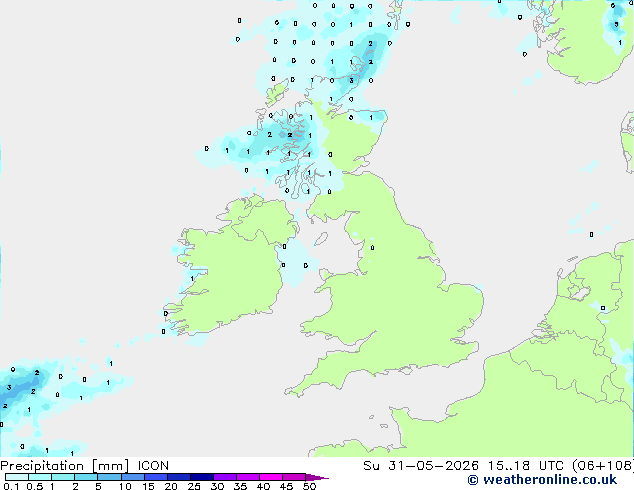Click the 30–35 mm violet legend swatch
The width and height of the screenshot is (634, 490).
pyautogui.click(x=224, y=477)
